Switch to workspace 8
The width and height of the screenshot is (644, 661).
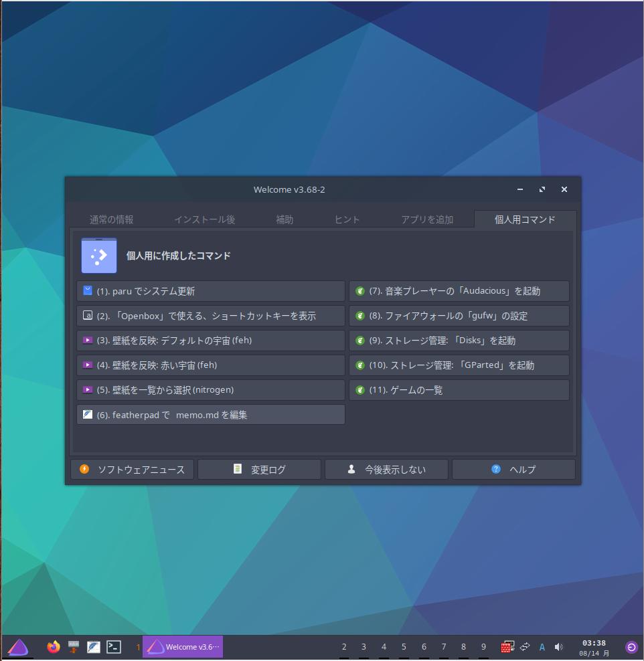click(x=463, y=647)
